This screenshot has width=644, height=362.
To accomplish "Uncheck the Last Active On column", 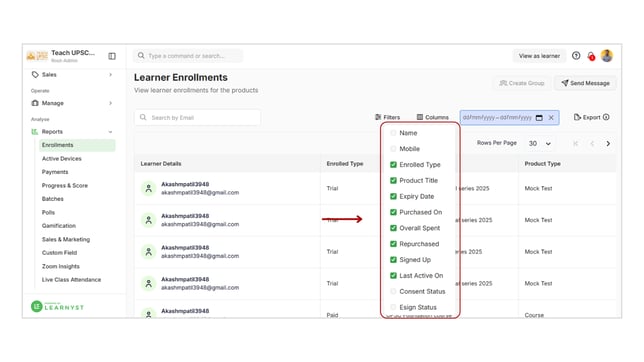I will coord(393,276).
